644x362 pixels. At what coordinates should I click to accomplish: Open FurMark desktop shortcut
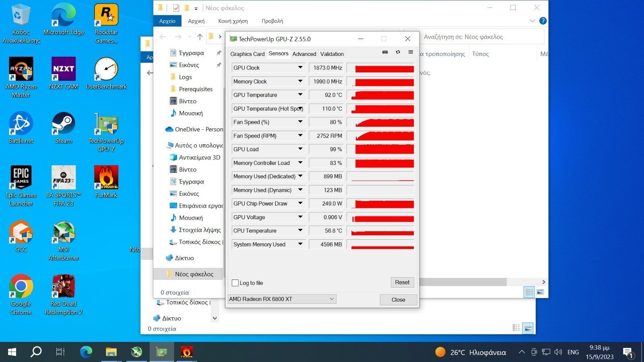coord(106,182)
